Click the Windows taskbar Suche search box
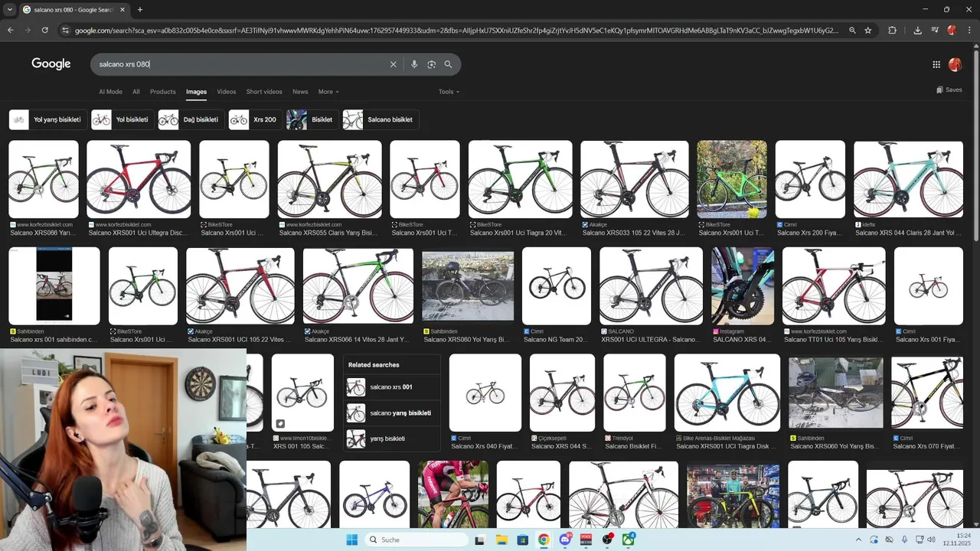 pos(416,540)
